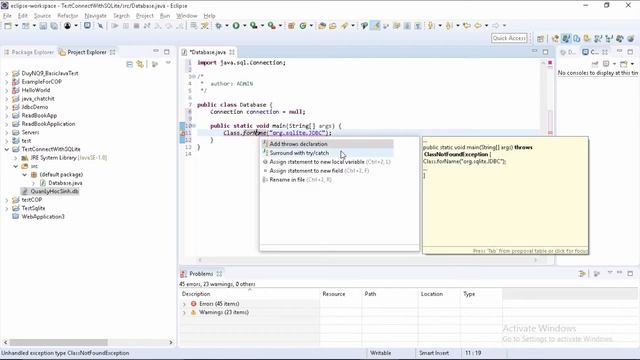
Task: Click the Skip All Breakpoints icon
Action: point(100,26)
